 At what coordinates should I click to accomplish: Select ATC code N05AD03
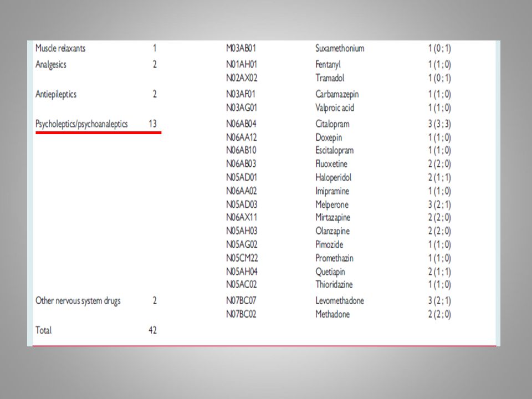[x=242, y=204]
